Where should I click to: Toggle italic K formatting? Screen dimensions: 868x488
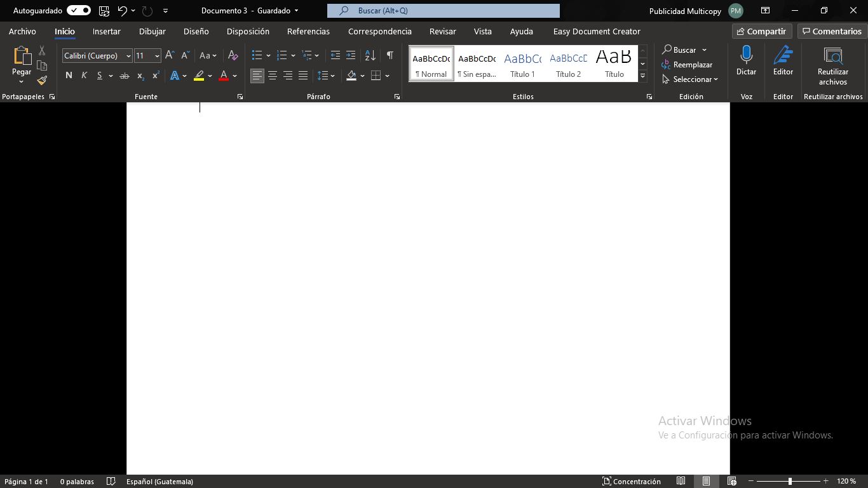point(84,76)
